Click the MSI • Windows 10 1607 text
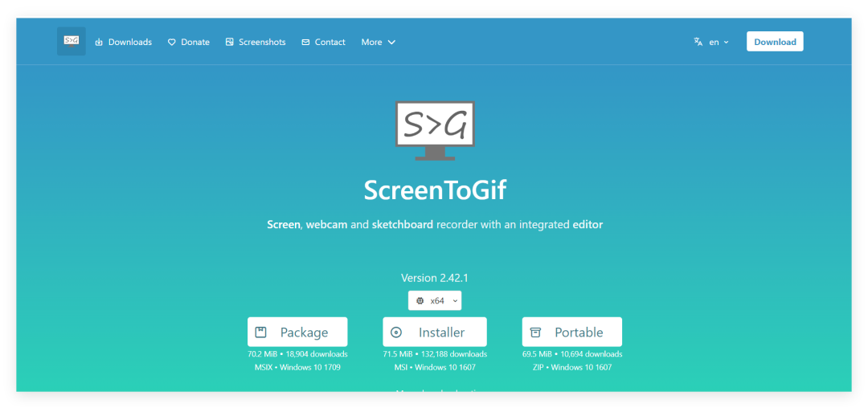 [435, 367]
